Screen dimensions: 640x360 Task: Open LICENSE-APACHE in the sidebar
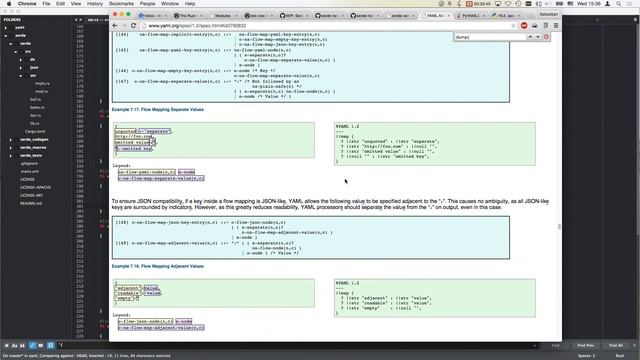[x=36, y=187]
